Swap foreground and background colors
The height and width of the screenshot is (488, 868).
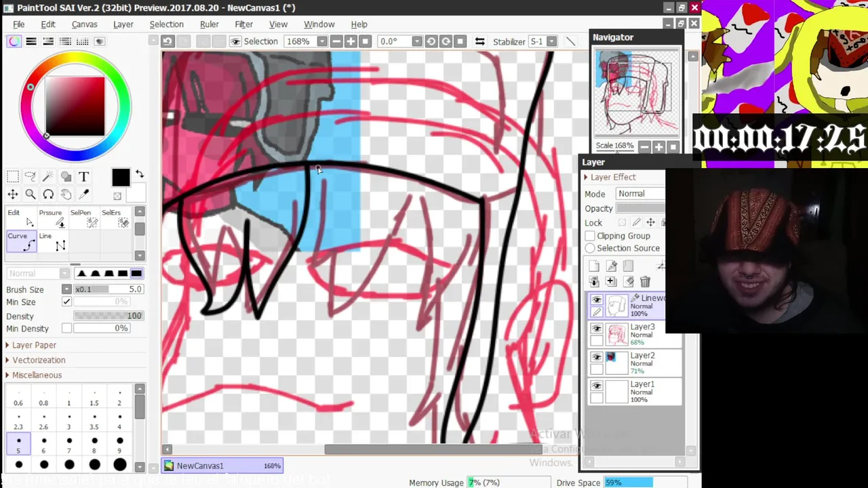(x=139, y=174)
